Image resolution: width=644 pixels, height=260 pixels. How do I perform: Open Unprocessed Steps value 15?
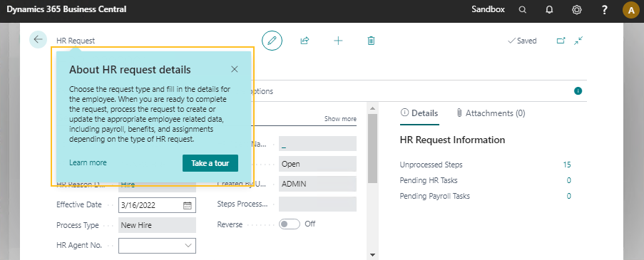[x=567, y=165]
